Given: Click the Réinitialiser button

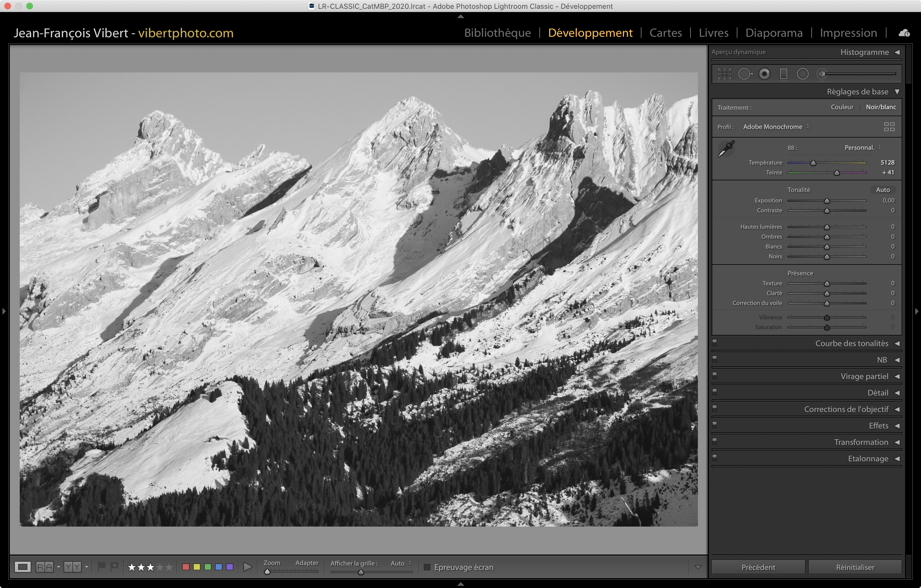Looking at the screenshot, I should 855,567.
